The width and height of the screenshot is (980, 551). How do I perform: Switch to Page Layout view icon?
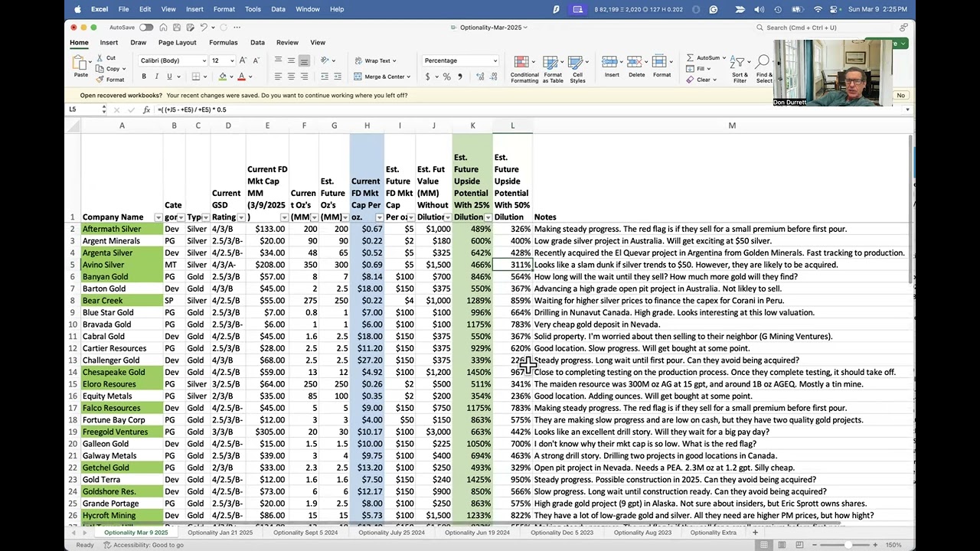click(782, 545)
